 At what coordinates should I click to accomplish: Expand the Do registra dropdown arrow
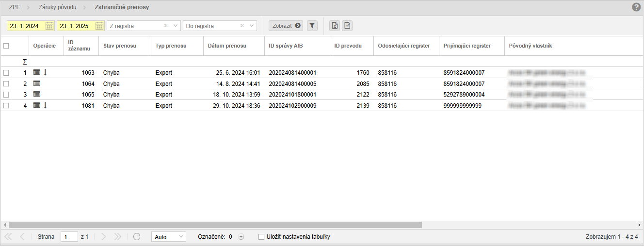click(252, 26)
